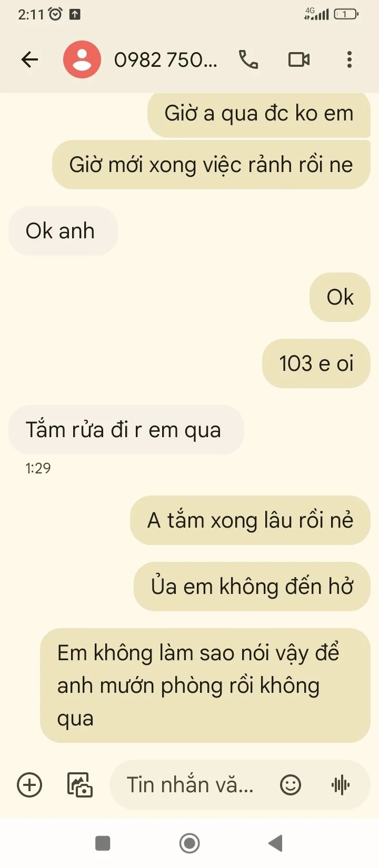The image size is (379, 868).
Task: Tap the Android recent apps square button
Action: click(103, 843)
